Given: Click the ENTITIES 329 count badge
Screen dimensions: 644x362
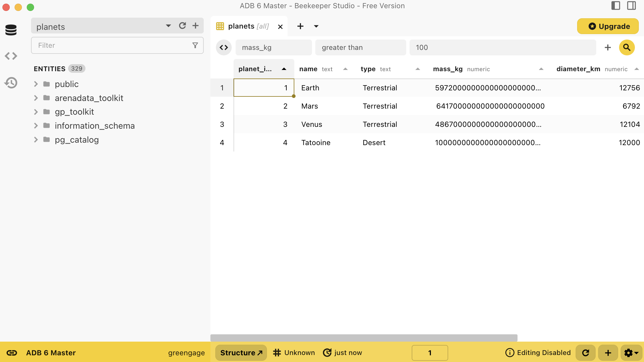Looking at the screenshot, I should (77, 69).
